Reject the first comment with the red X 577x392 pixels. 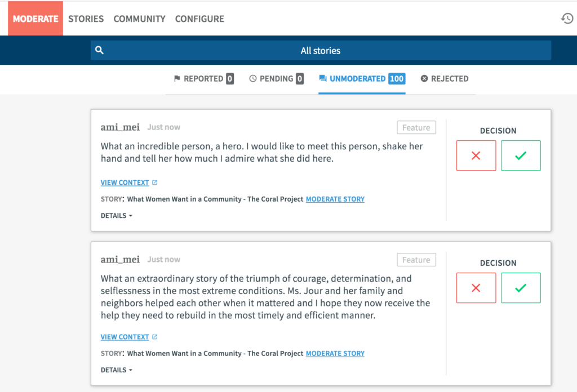point(476,155)
